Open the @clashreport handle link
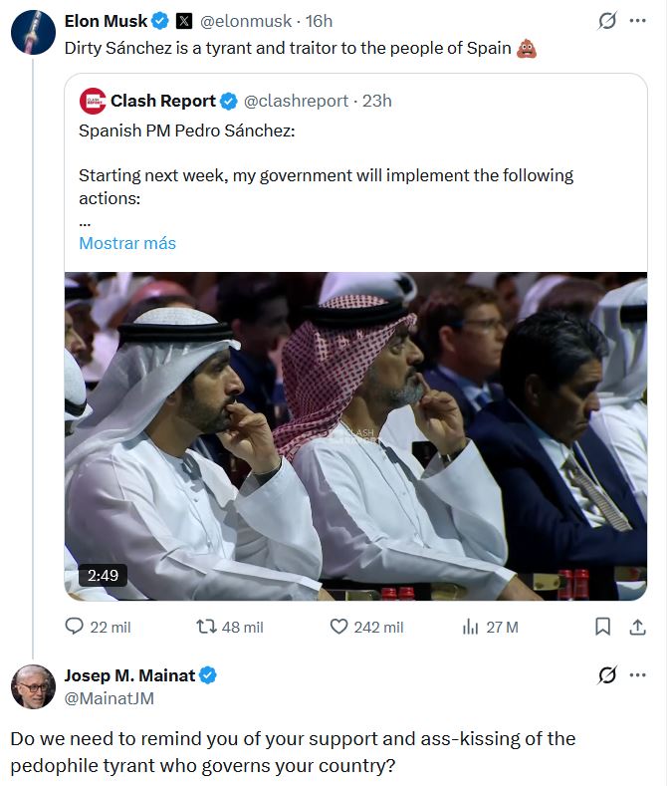This screenshot has height=786, width=672. tap(296, 101)
